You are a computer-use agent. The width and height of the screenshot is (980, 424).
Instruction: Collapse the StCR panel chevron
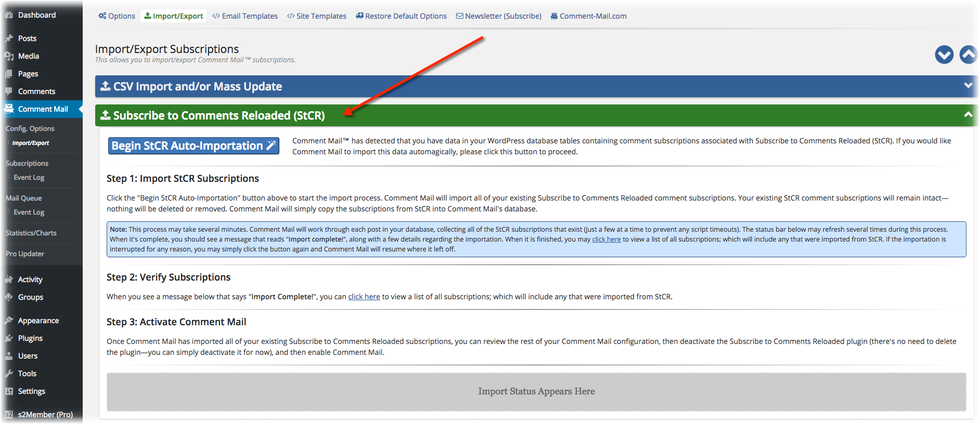coord(968,114)
